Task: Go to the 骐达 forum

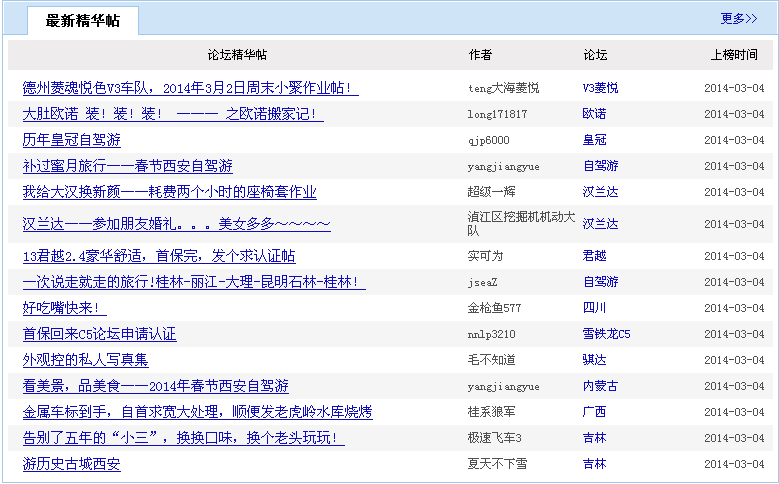Action: 594,359
